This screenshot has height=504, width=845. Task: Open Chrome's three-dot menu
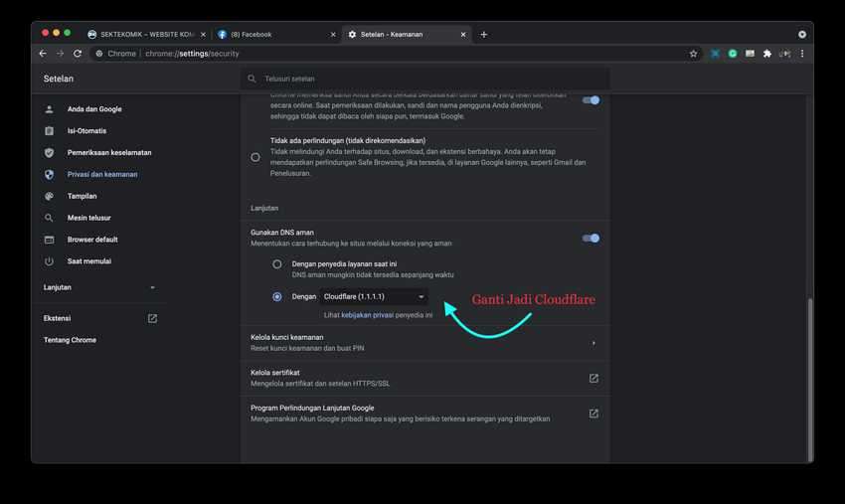[x=801, y=54]
